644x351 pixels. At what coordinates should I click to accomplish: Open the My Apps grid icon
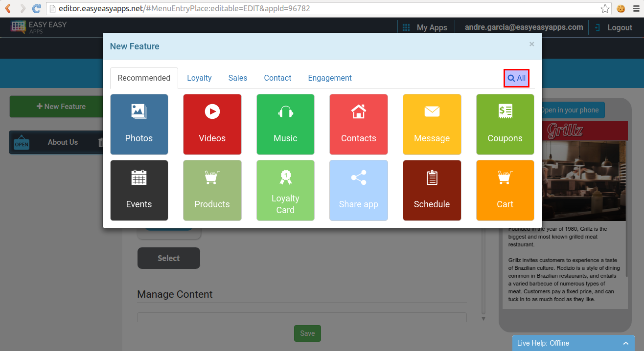click(x=406, y=27)
